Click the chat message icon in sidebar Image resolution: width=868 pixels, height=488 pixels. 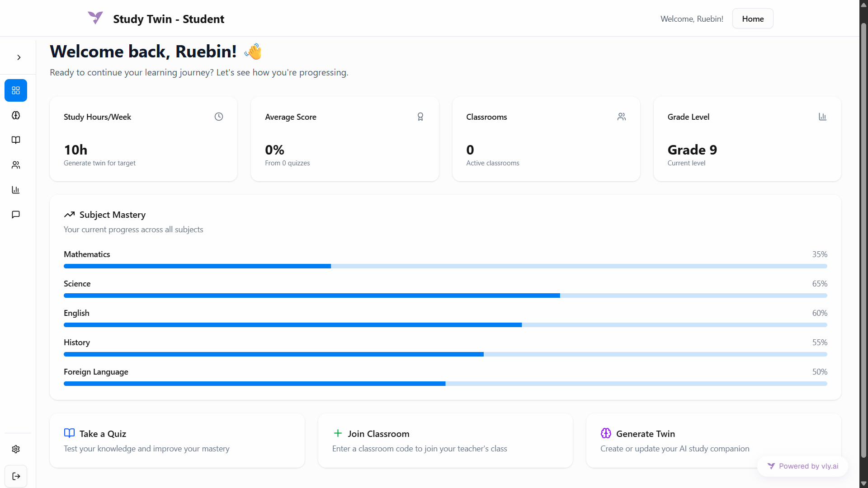(x=16, y=215)
